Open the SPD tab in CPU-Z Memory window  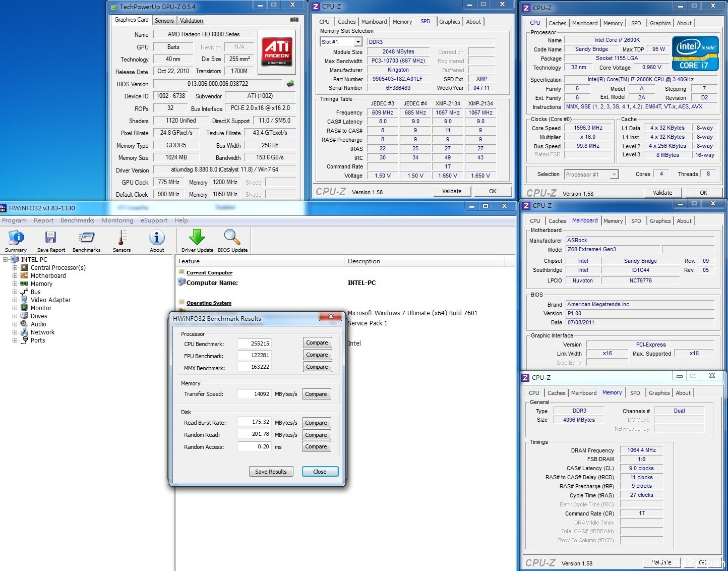635,393
